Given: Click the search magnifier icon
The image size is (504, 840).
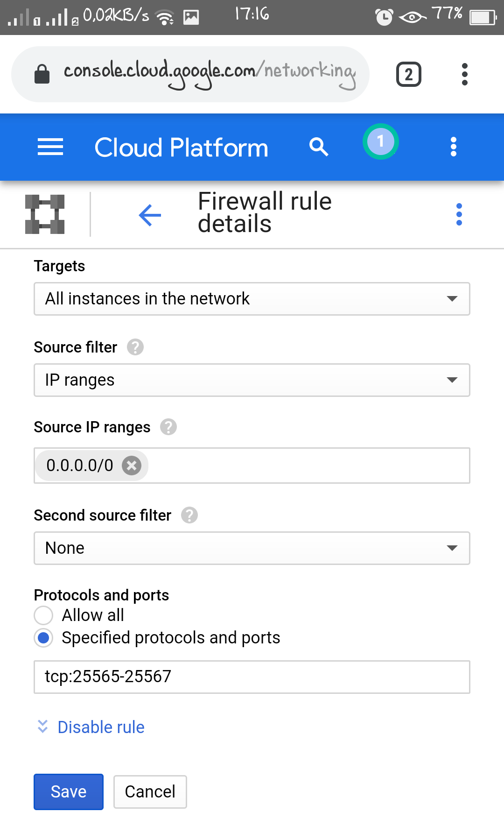Looking at the screenshot, I should pyautogui.click(x=319, y=147).
